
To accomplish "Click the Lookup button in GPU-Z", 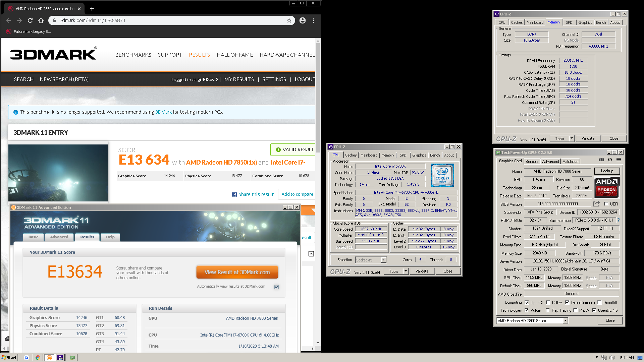I will click(607, 171).
